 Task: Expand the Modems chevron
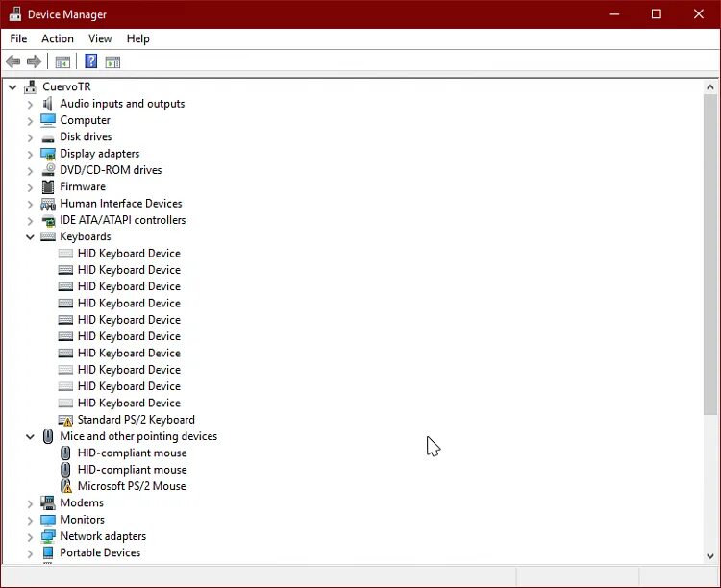click(x=30, y=503)
